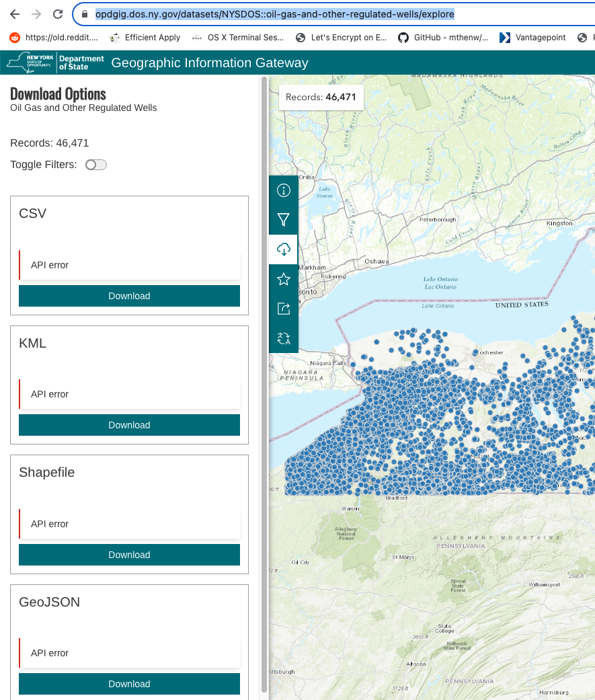Open the dataset info panel icon

(x=284, y=190)
